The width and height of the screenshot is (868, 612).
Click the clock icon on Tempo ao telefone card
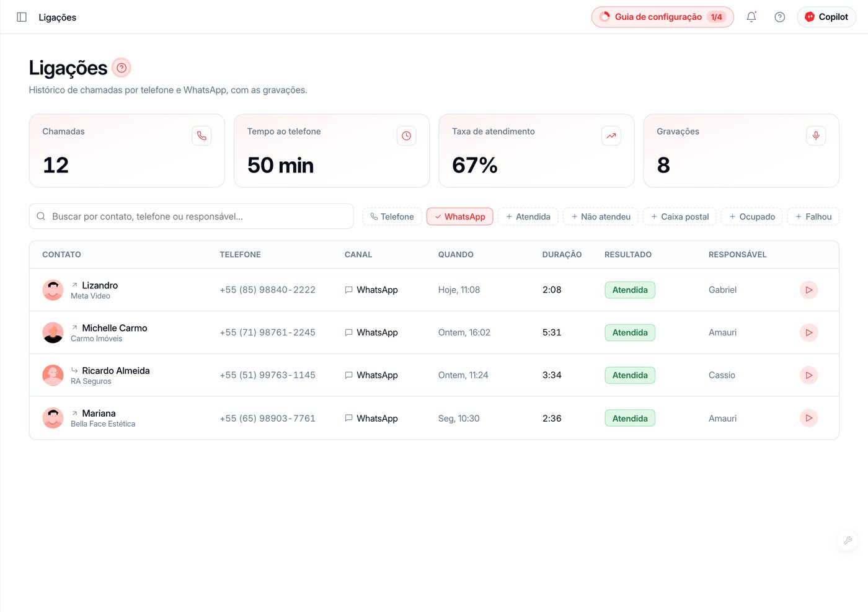(x=406, y=136)
